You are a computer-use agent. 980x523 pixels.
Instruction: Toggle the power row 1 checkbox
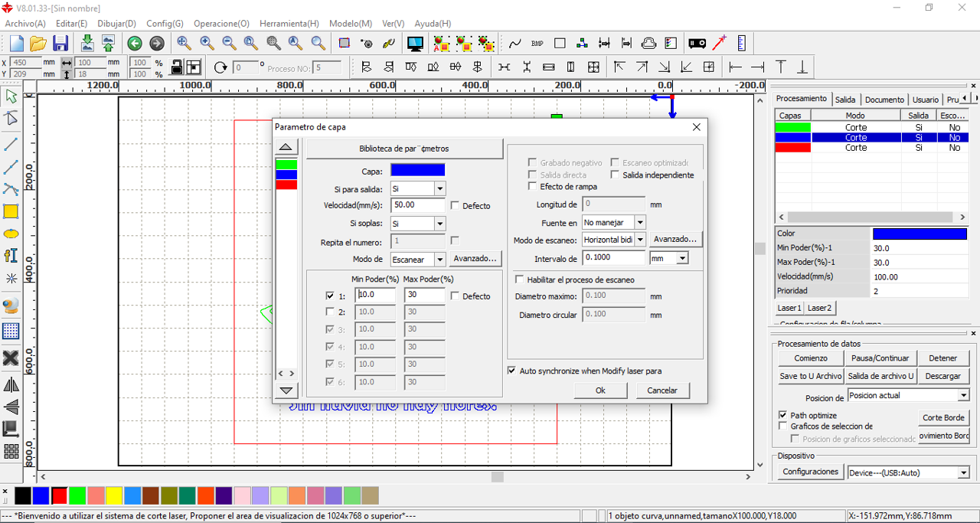pos(330,296)
